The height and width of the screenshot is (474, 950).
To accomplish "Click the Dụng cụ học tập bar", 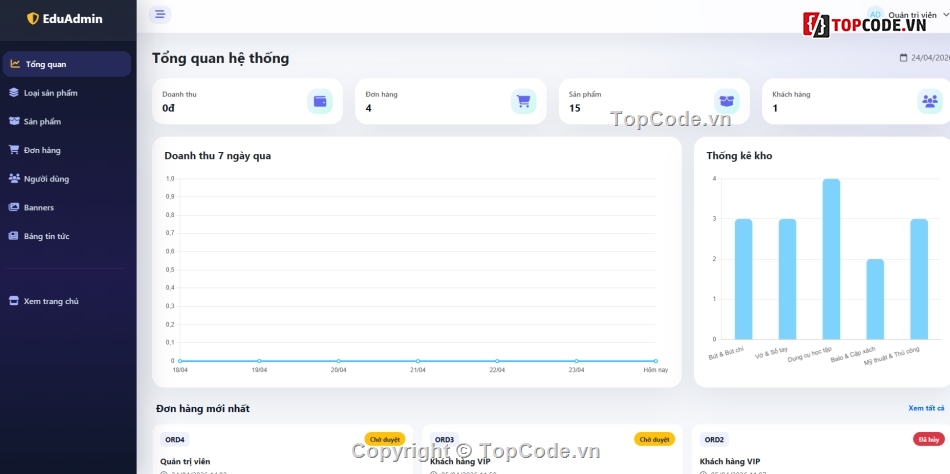I will pyautogui.click(x=831, y=259).
